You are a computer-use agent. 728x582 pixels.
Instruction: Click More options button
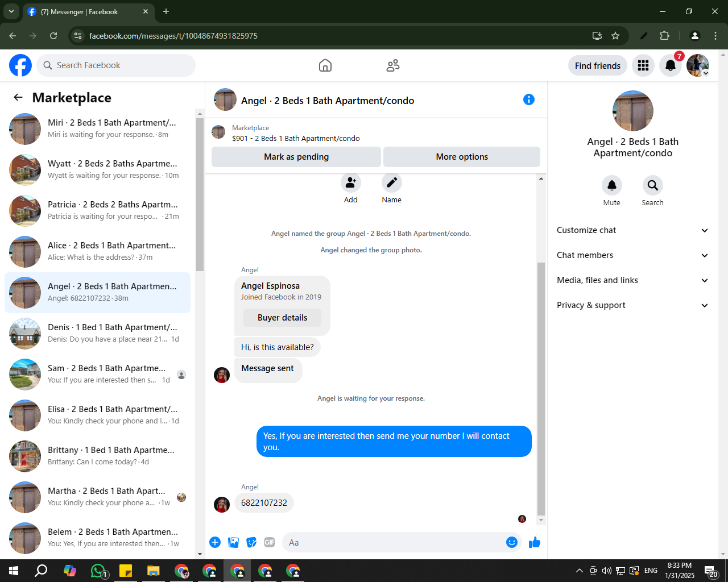[462, 157]
